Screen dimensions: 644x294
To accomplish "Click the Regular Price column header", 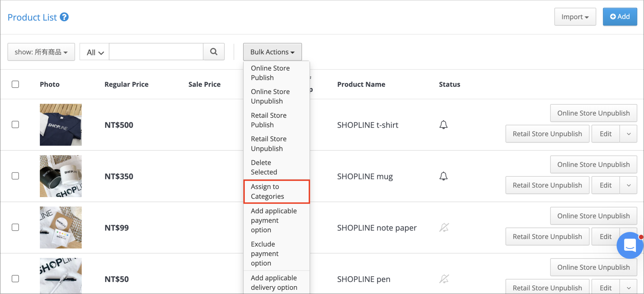I will pyautogui.click(x=126, y=84).
